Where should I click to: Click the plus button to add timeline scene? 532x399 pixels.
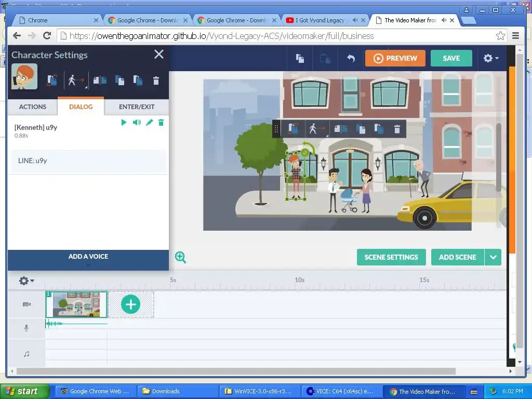coord(130,304)
